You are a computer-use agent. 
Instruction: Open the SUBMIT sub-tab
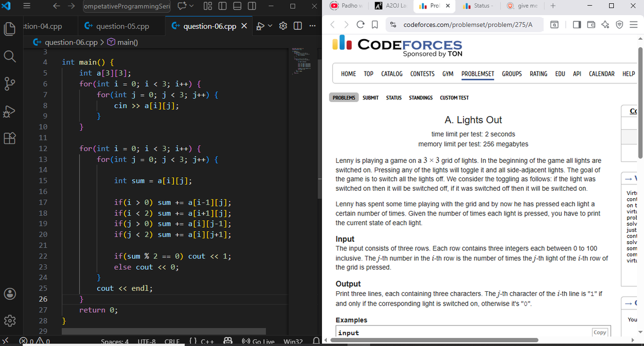point(371,98)
